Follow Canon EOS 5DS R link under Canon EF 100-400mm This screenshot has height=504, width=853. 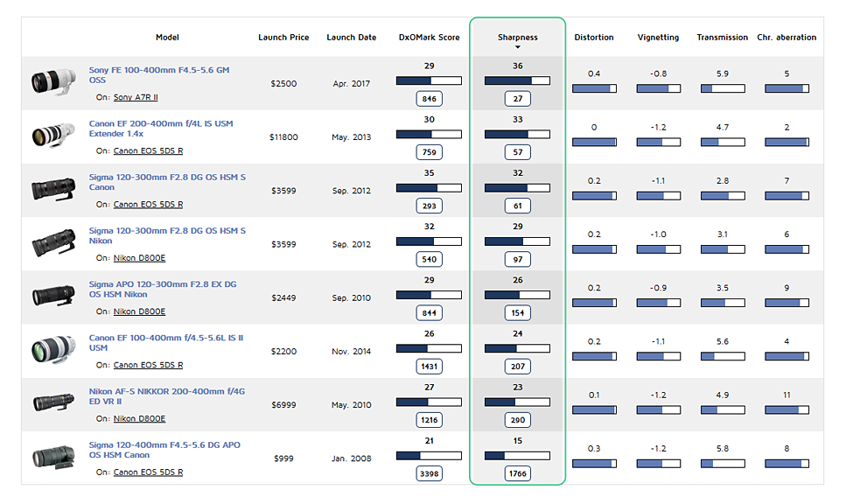148,365
